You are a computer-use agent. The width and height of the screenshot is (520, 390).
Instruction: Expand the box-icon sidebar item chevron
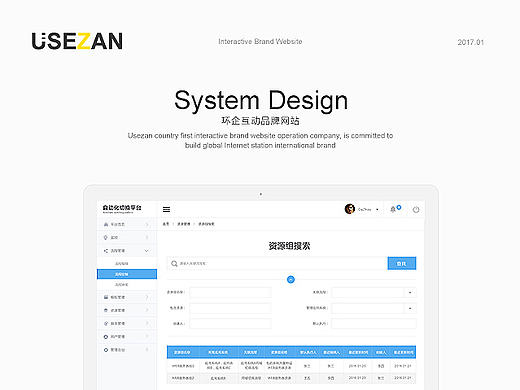[147, 310]
